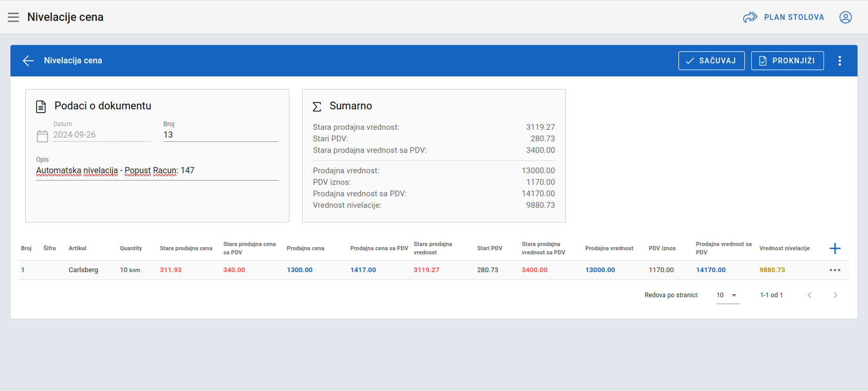The width and height of the screenshot is (868, 391).
Task: Click the user account profile icon
Action: tap(845, 17)
